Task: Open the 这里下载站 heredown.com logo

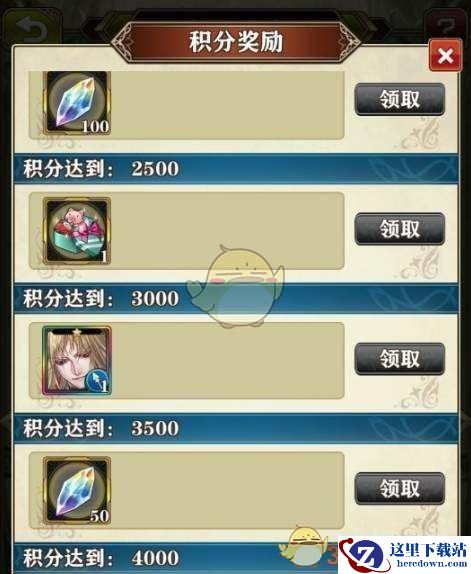Action: coord(404,555)
